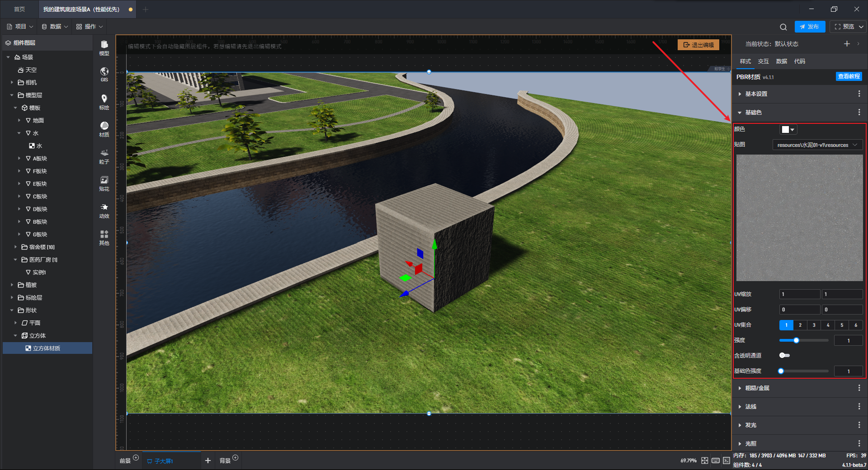Open the 动效 animation effects tool
Image resolution: width=868 pixels, height=470 pixels.
point(104,210)
